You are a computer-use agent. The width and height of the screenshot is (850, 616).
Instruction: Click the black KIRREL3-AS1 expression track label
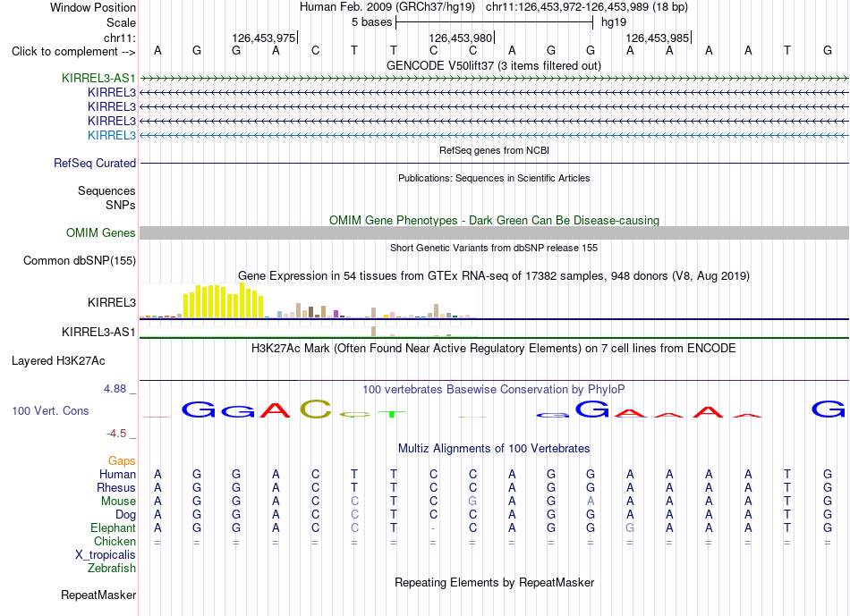tap(98, 332)
